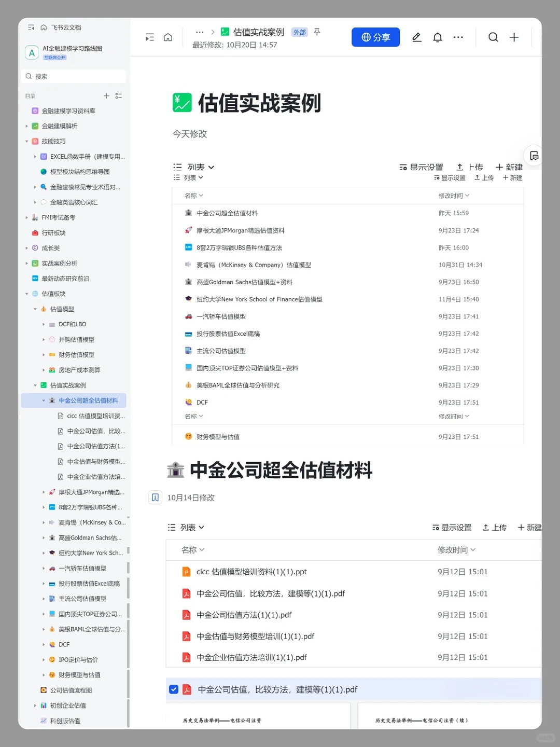
Task: Click the bookmark icon near 10月14日修改
Action: [x=155, y=497]
